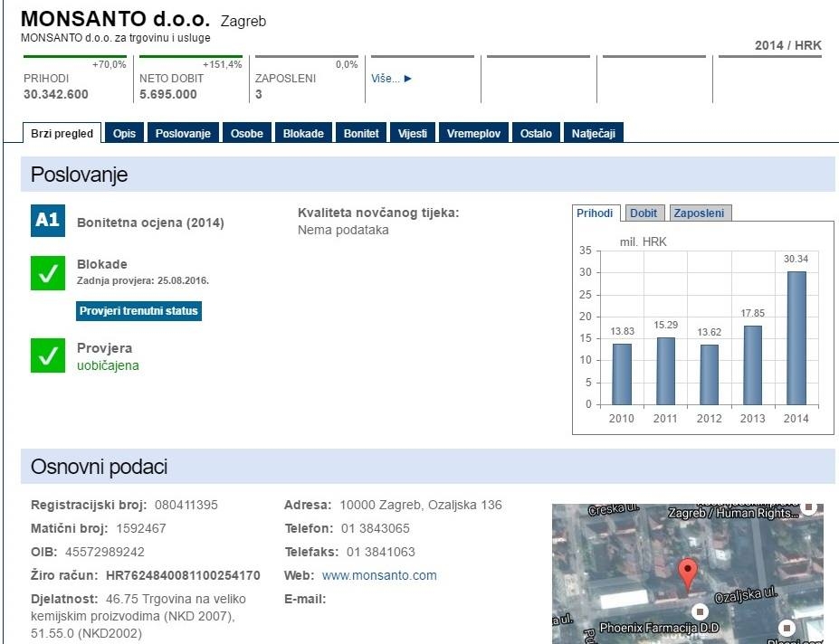Expand more indicators via Više arrow
Viewport: 839px width, 644px height.
[391, 79]
